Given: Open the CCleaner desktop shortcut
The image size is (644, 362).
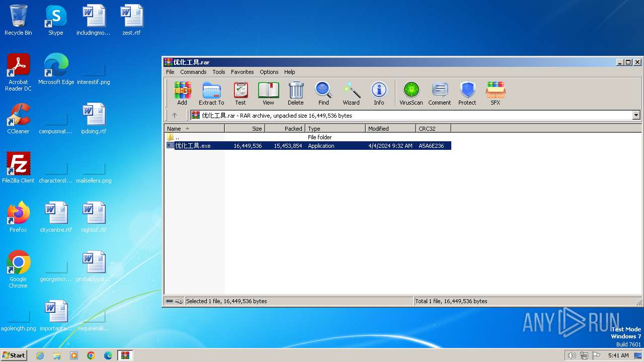Looking at the screenshot, I should (18, 119).
